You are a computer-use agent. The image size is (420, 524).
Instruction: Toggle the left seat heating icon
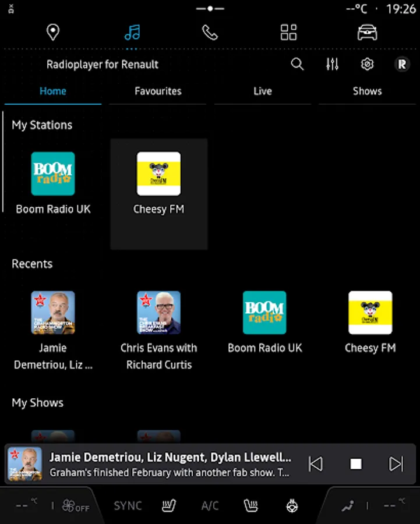click(169, 506)
